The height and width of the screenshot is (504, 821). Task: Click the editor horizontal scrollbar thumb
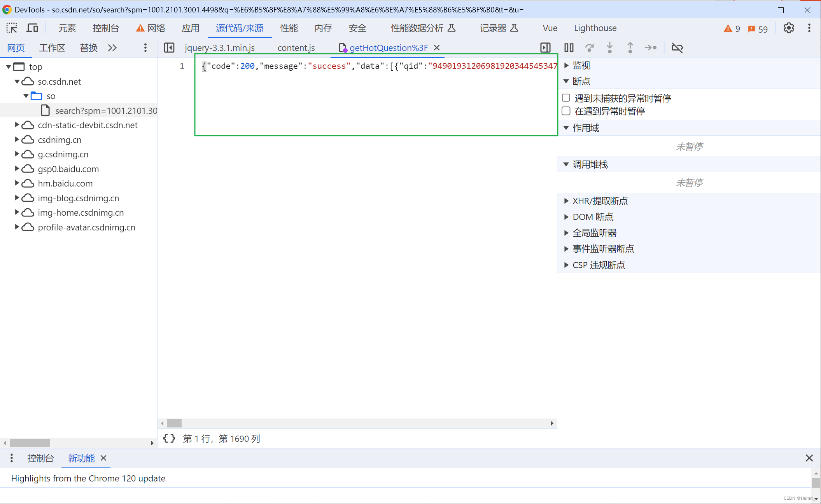pyautogui.click(x=174, y=423)
